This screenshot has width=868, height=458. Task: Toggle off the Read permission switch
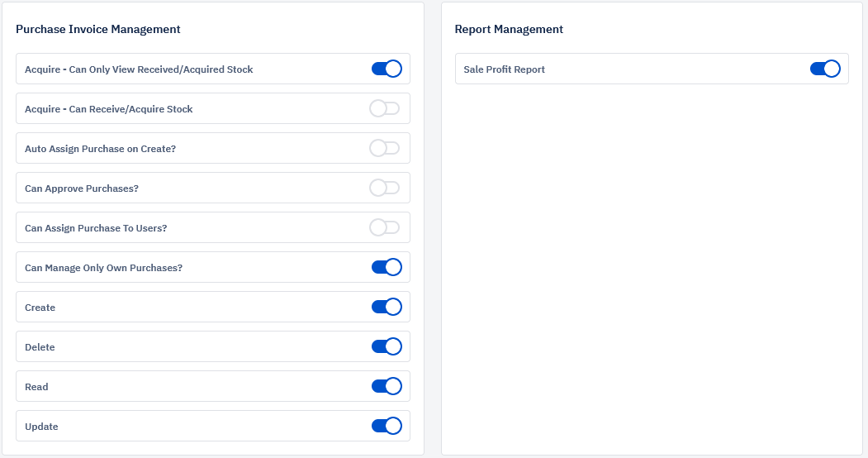click(x=386, y=386)
